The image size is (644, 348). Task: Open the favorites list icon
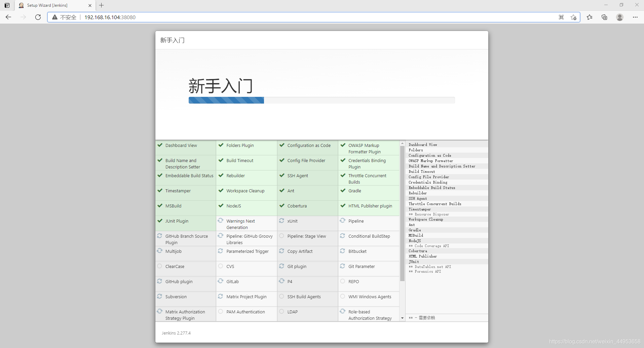590,17
